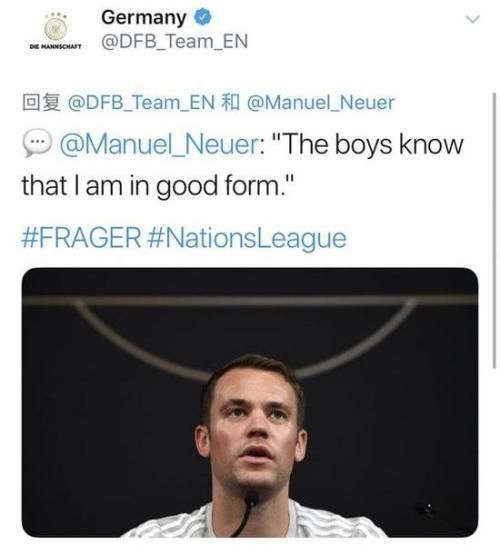500x545 pixels.
Task: Open the attached press conference photo
Action: [x=250, y=402]
